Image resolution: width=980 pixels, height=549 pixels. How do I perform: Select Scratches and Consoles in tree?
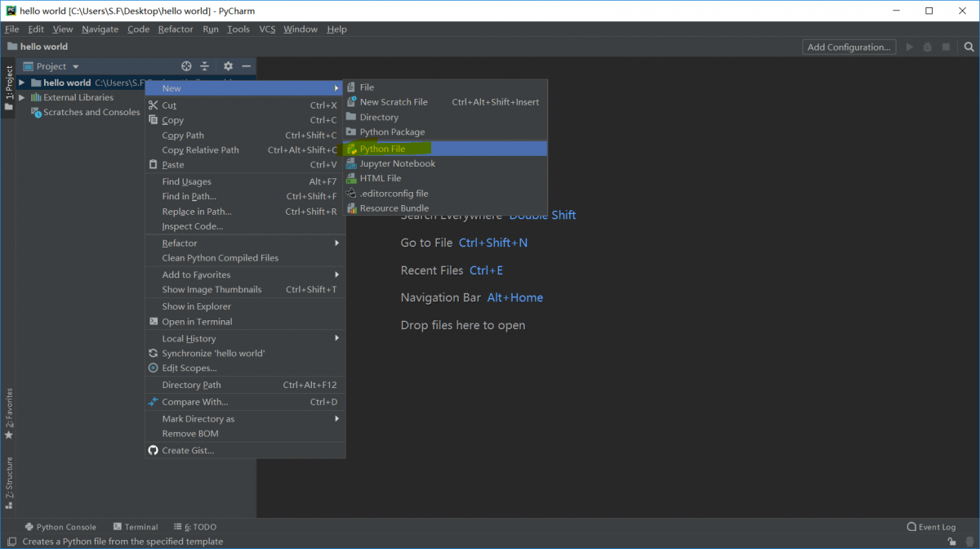coord(91,112)
